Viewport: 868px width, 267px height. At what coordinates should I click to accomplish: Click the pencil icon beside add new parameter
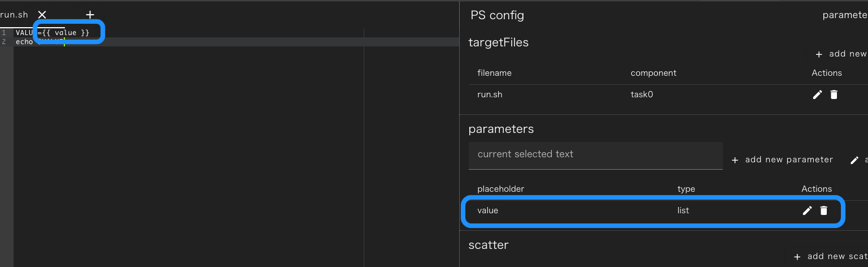[x=854, y=160]
